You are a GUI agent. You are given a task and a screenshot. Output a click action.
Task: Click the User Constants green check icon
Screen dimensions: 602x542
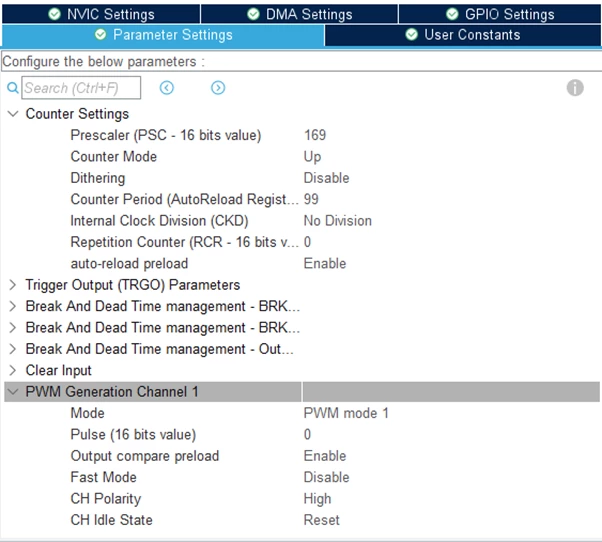[x=412, y=35]
